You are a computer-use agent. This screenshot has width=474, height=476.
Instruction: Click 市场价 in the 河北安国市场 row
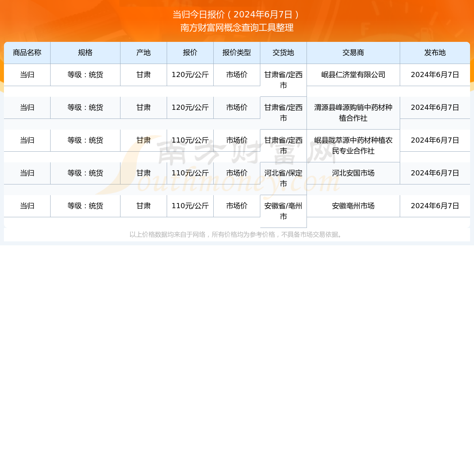click(x=237, y=173)
